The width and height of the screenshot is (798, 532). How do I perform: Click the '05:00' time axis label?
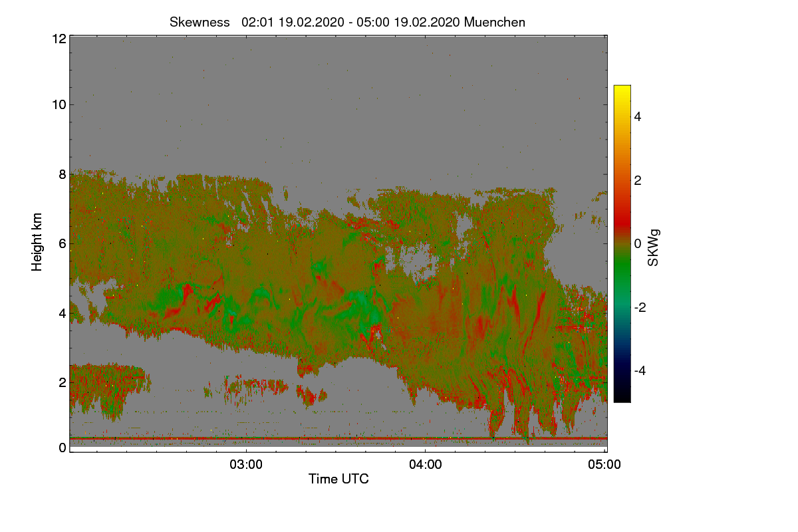[x=604, y=464]
